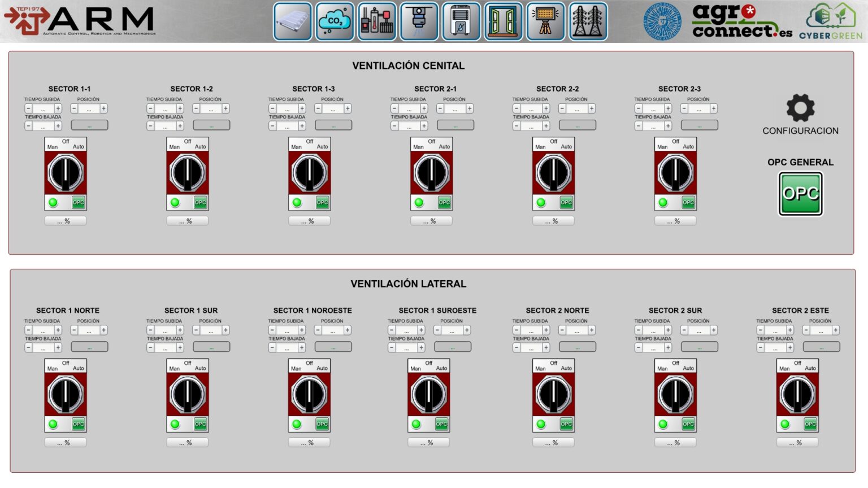Viewport: 868px width, 488px height.
Task: Open the fogging nozzle screen icon
Action: (419, 21)
